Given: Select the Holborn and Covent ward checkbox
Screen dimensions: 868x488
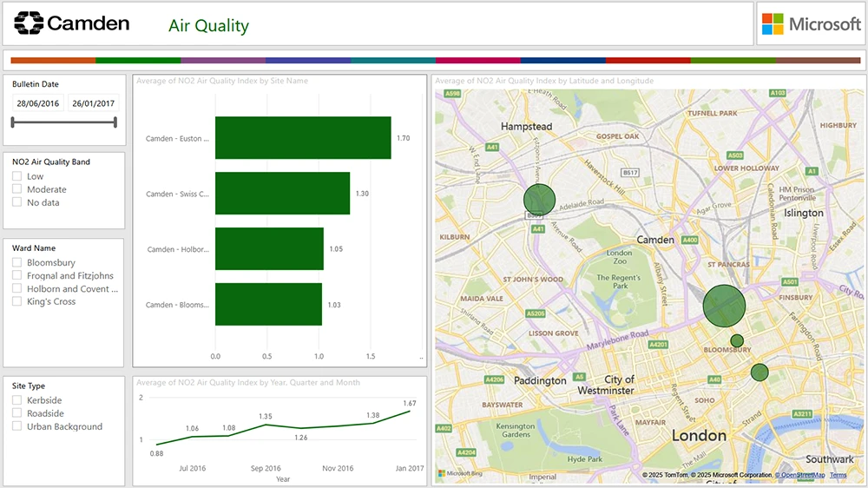Looking at the screenshot, I should click(x=17, y=288).
